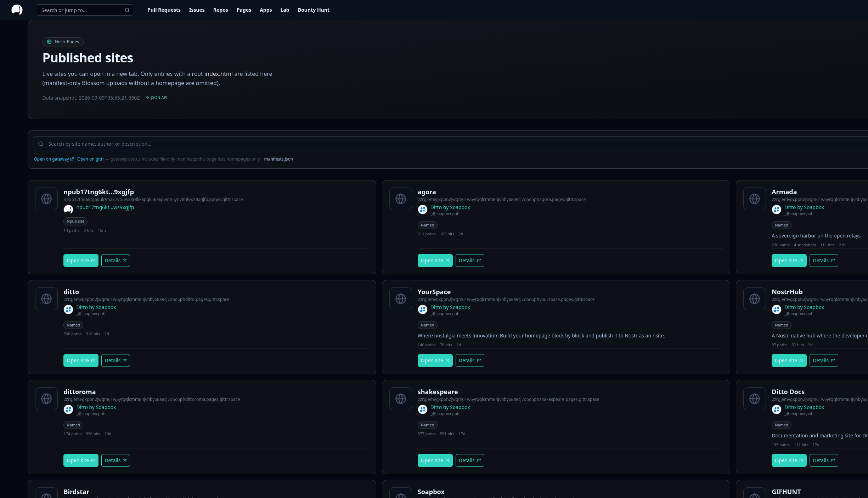
Task: View Details for NostrHub site
Action: pos(824,360)
